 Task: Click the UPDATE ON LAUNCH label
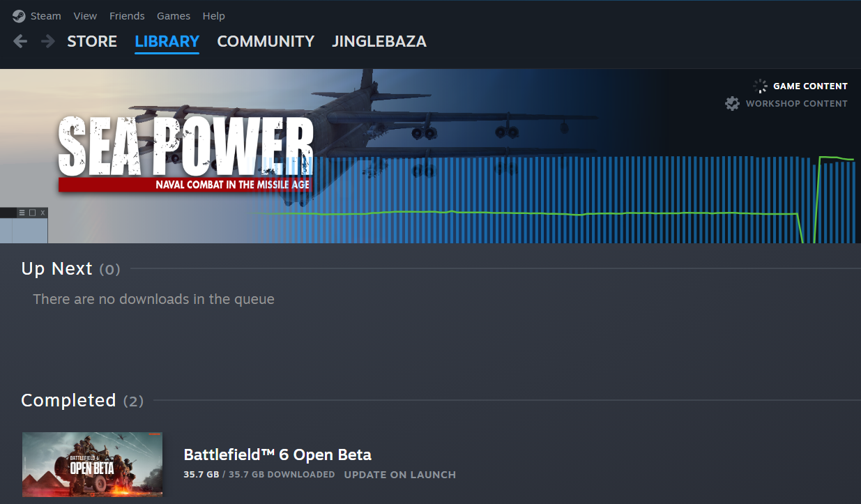(x=400, y=475)
